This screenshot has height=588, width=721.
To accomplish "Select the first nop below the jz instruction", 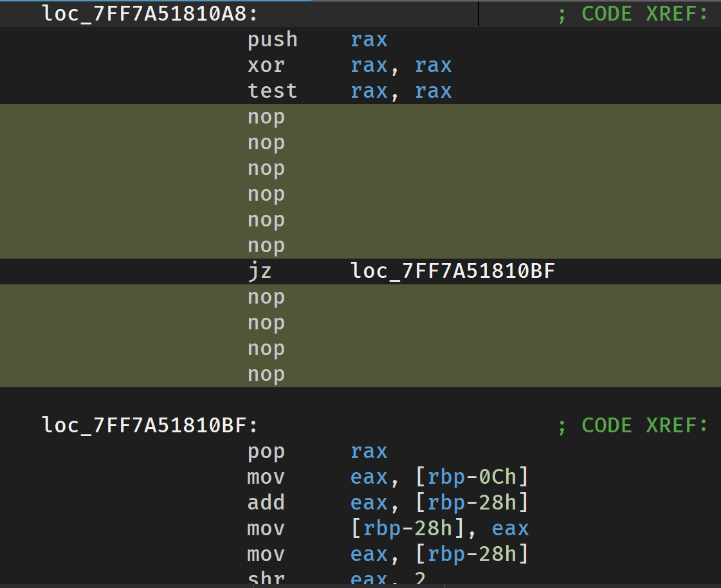I will (x=266, y=297).
